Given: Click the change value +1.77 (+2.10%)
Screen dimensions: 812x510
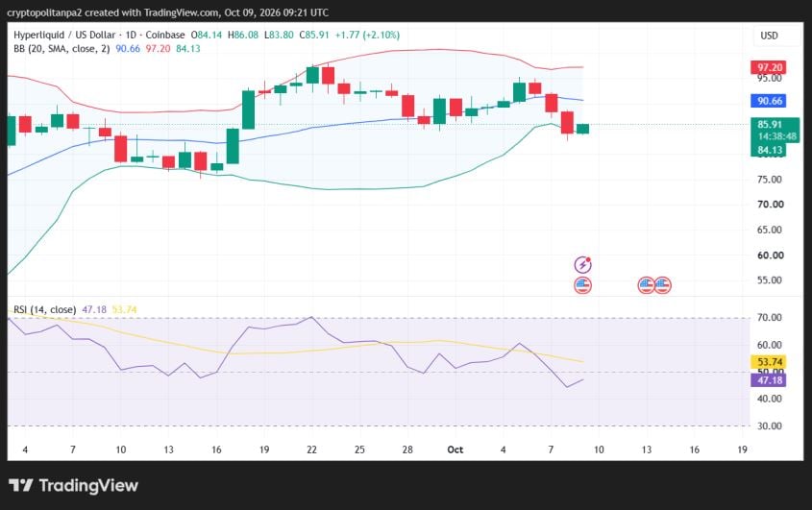Looking at the screenshot, I should 367,35.
